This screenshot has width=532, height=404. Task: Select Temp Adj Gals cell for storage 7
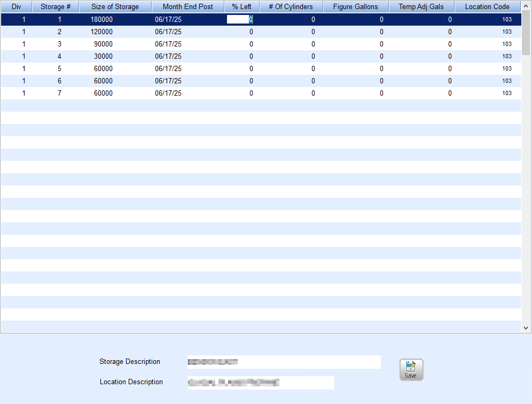(421, 93)
